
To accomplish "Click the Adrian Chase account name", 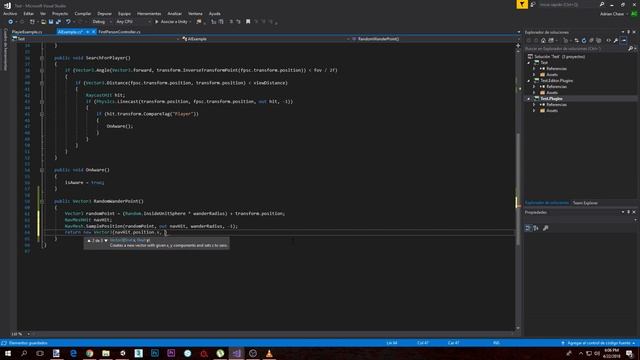I will (x=612, y=14).
